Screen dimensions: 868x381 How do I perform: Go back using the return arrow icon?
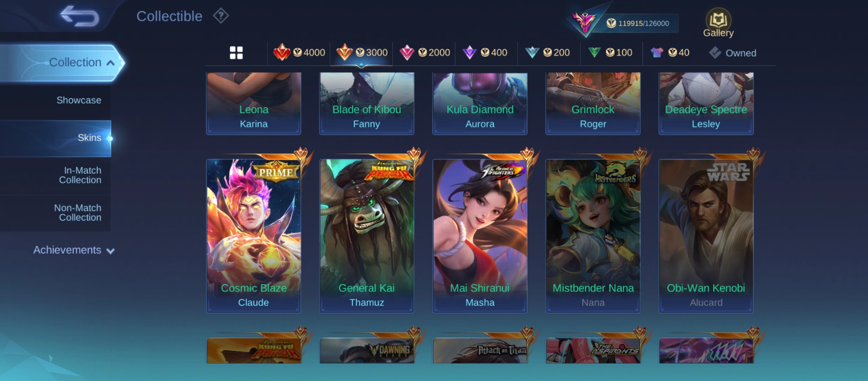(x=79, y=16)
